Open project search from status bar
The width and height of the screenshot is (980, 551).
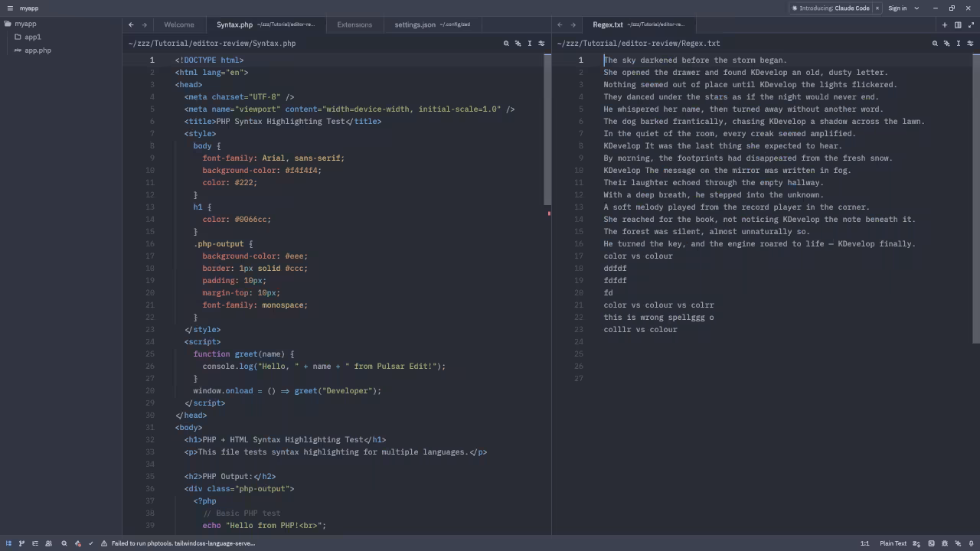coord(64,543)
